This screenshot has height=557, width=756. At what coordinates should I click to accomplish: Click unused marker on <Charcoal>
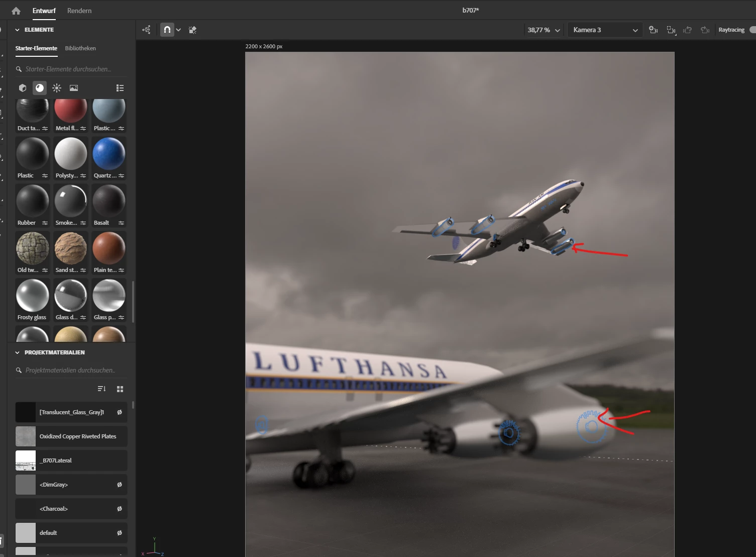(x=120, y=509)
